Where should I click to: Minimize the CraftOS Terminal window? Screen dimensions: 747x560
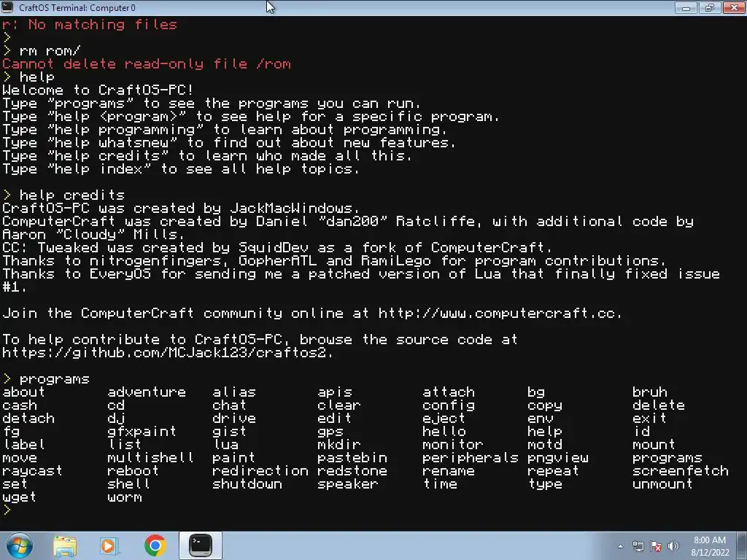[x=686, y=7]
